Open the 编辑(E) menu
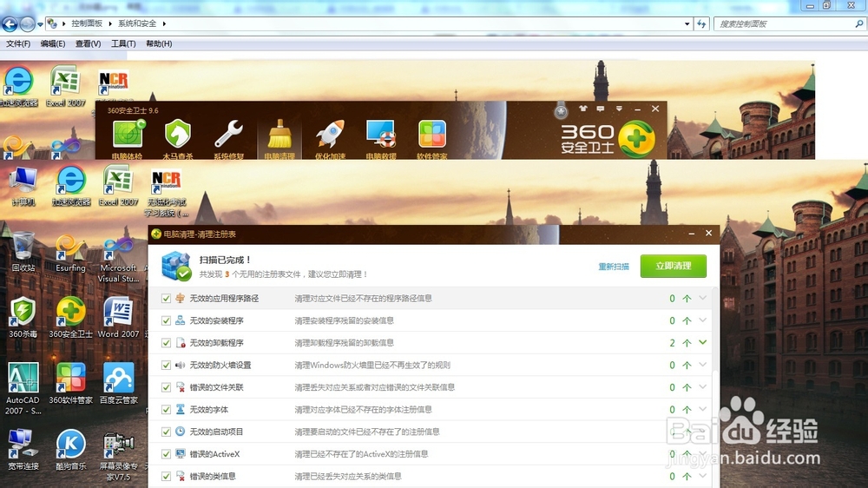The height and width of the screenshot is (488, 868). pos(53,43)
